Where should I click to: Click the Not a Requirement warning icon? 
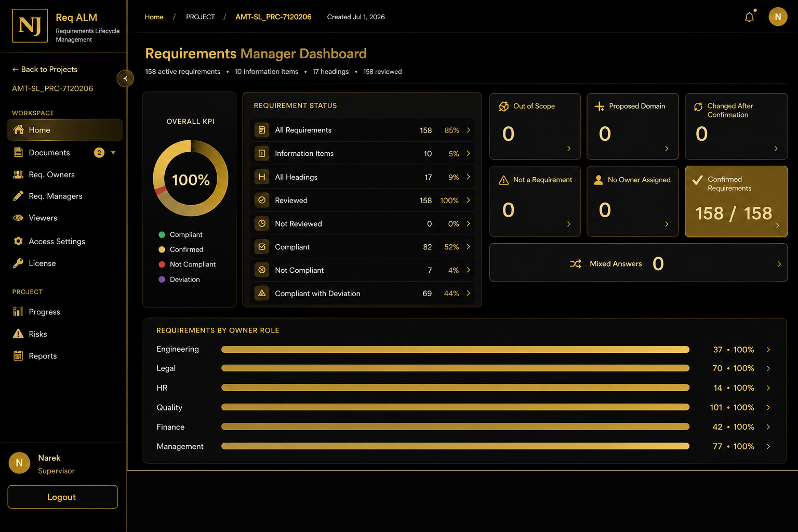503,180
